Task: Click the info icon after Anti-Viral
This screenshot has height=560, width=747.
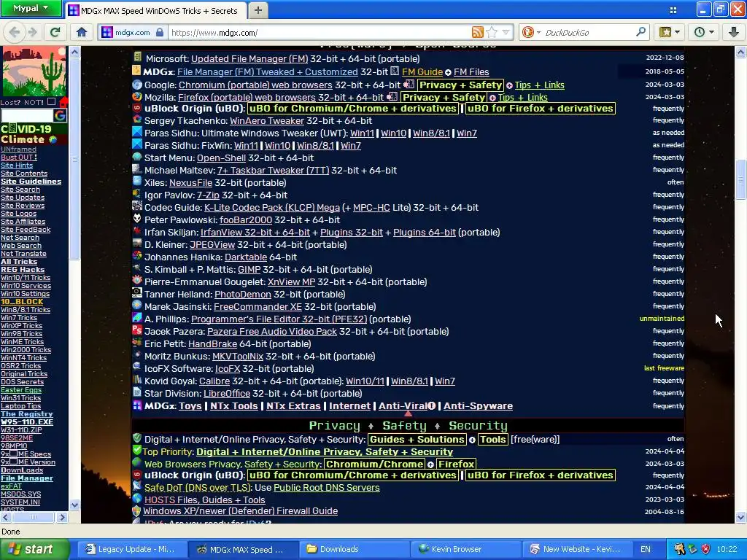Action: coord(432,406)
